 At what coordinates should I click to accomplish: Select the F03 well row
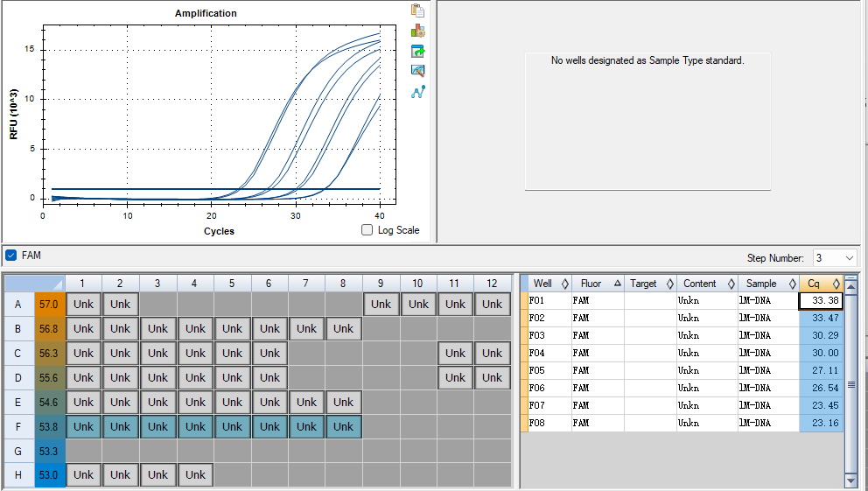(682, 335)
